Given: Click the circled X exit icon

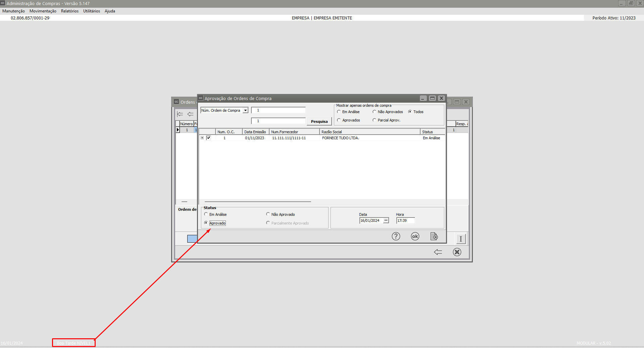Looking at the screenshot, I should 457,252.
